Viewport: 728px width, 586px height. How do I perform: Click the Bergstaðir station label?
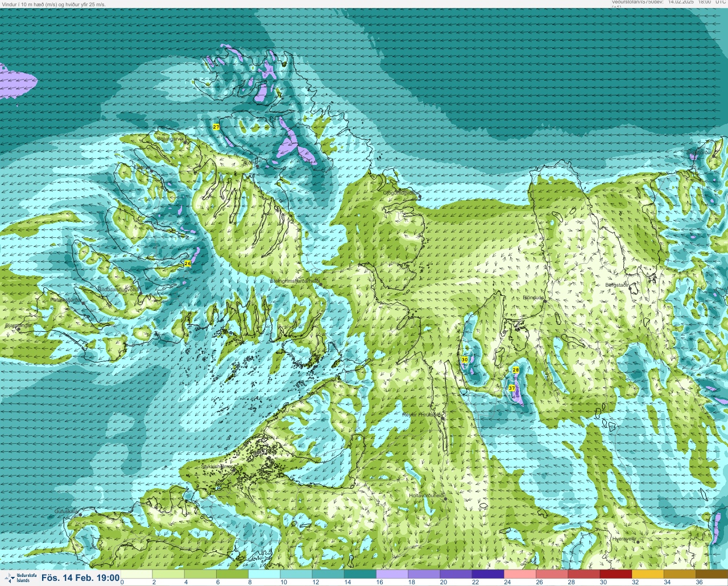click(x=617, y=284)
